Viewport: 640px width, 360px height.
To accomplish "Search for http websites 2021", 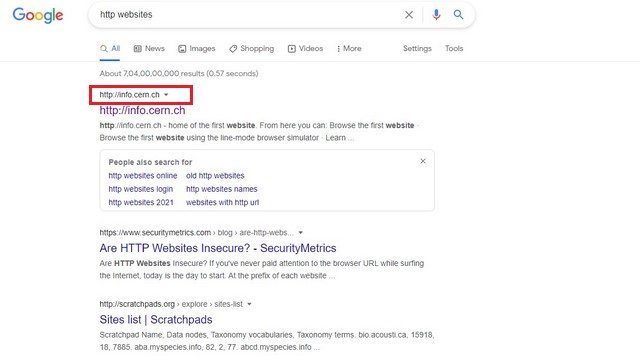I will [141, 202].
